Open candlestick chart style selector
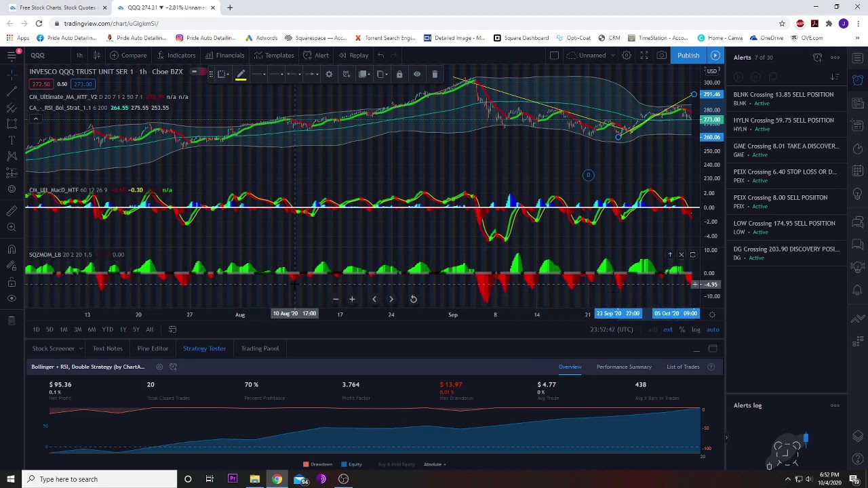 (x=96, y=56)
